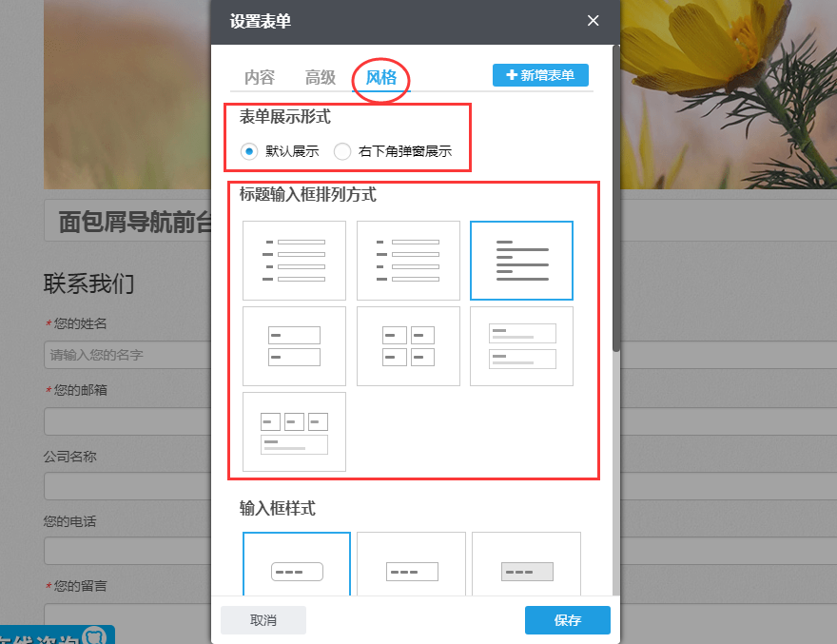Select the 风格 tab
The image size is (837, 644).
[x=380, y=78]
